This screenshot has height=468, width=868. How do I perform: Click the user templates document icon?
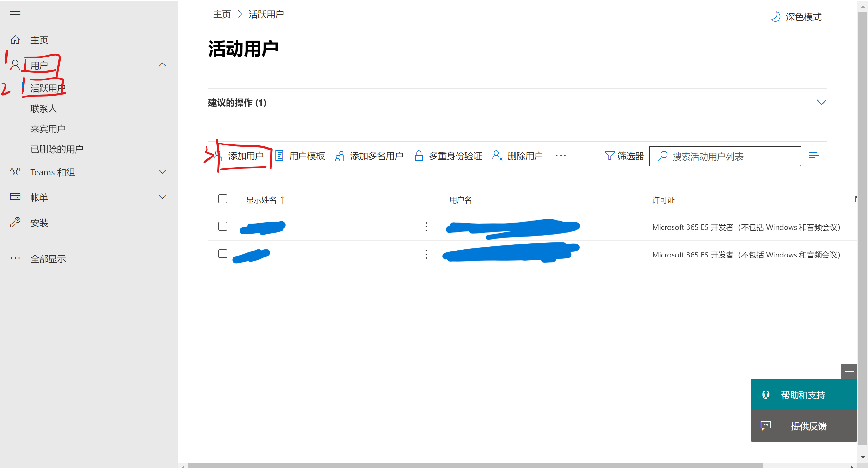click(279, 156)
